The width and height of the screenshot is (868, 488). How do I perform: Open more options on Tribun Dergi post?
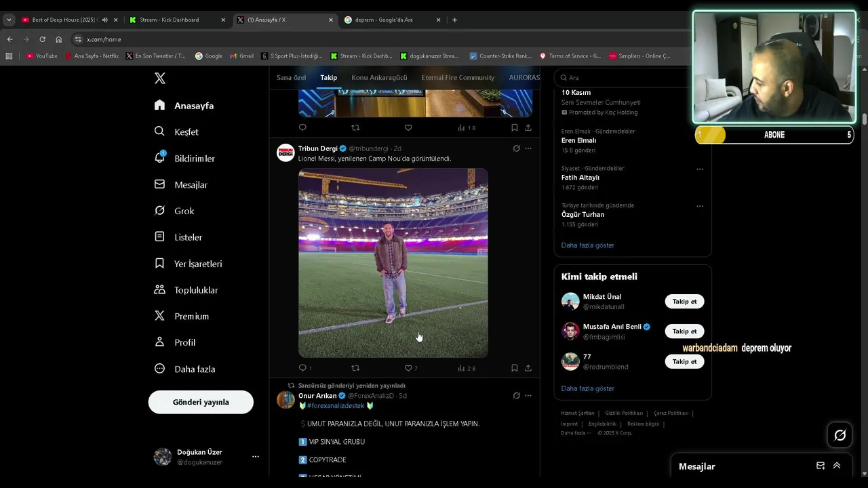click(528, 148)
